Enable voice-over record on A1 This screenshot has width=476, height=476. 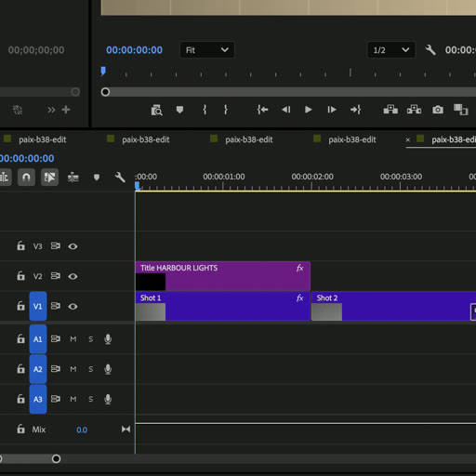(x=108, y=339)
